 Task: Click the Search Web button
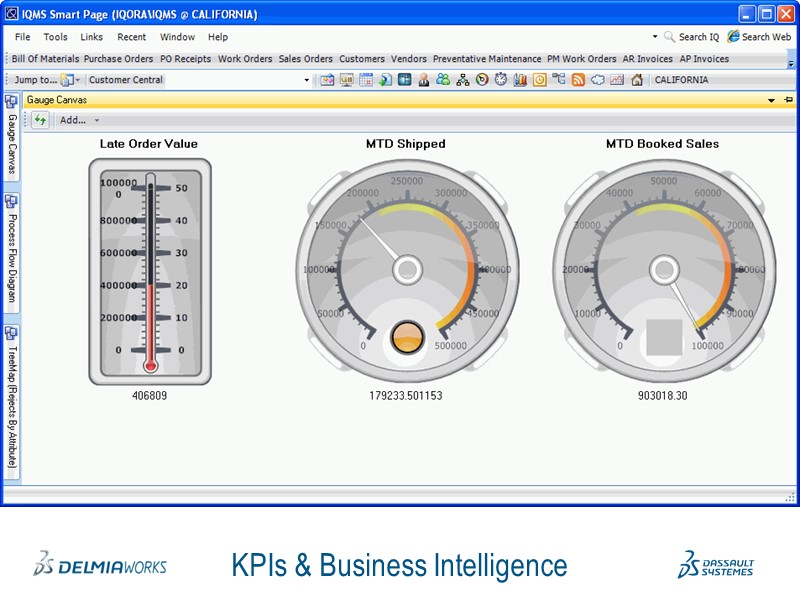759,37
